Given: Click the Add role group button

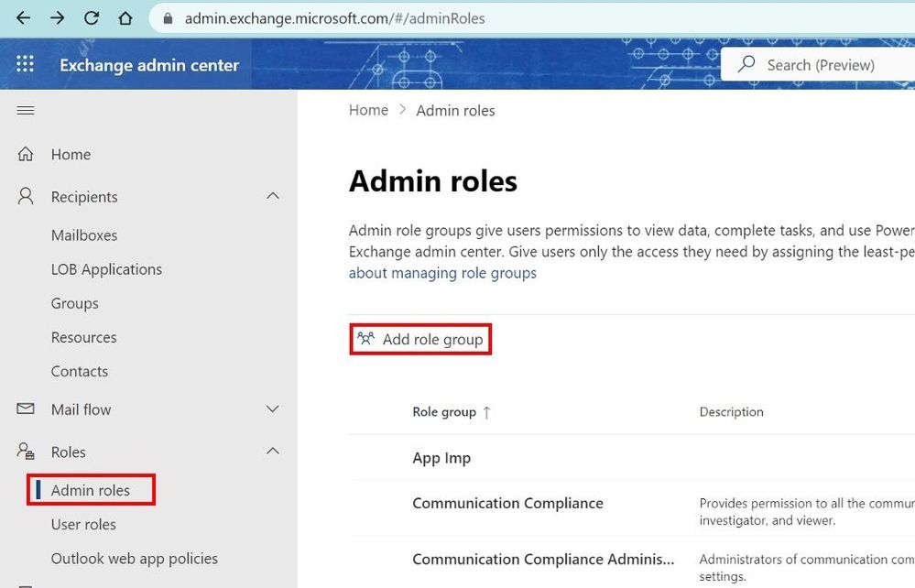Looking at the screenshot, I should [420, 339].
